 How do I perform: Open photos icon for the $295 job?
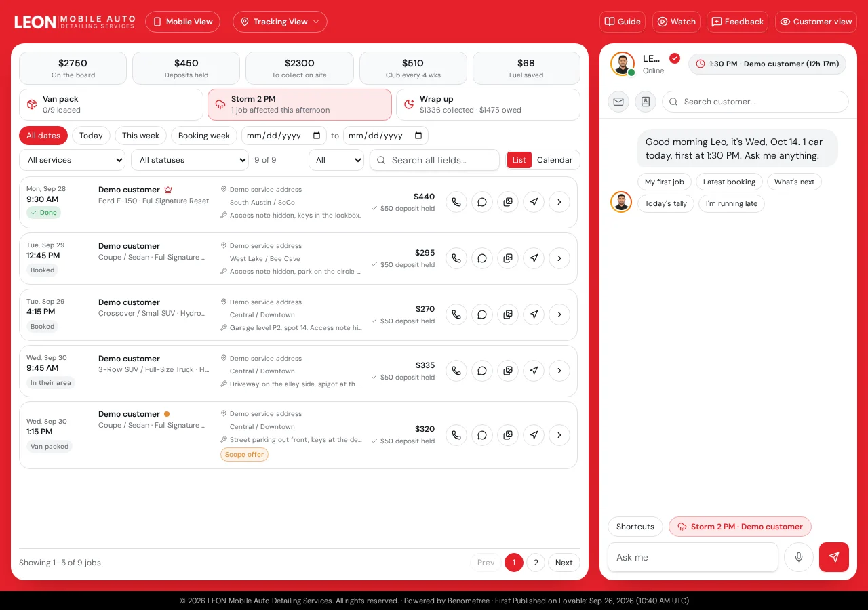pyautogui.click(x=508, y=258)
